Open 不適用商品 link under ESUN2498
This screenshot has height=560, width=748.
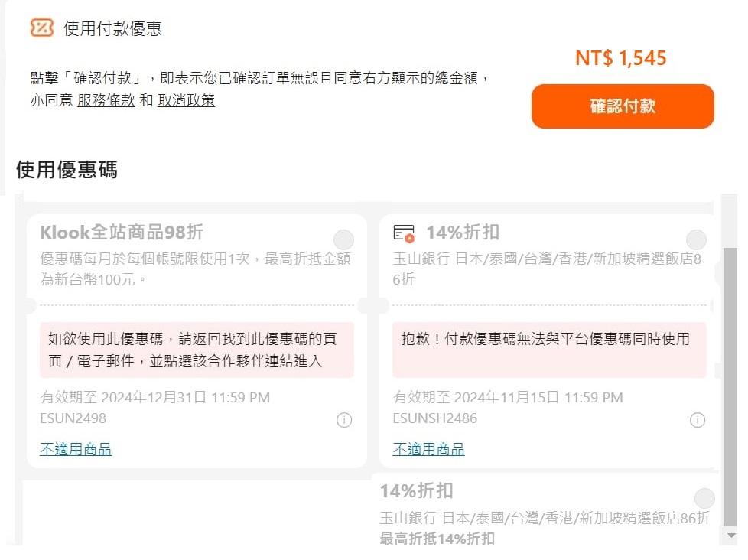76,449
